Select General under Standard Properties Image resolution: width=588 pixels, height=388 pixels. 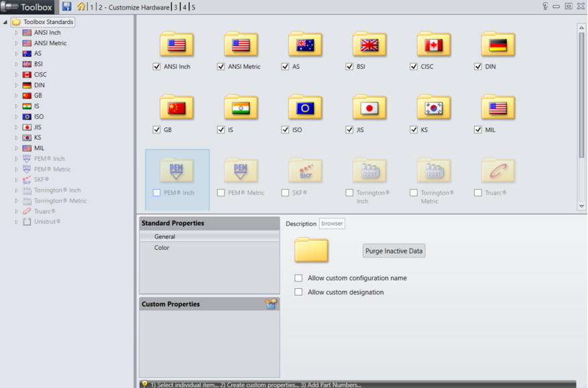165,237
